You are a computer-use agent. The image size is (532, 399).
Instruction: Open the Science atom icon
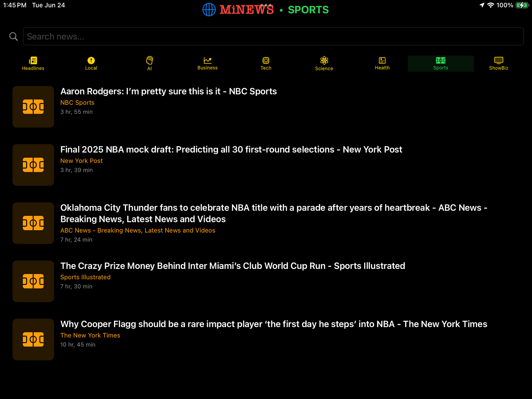click(x=324, y=60)
